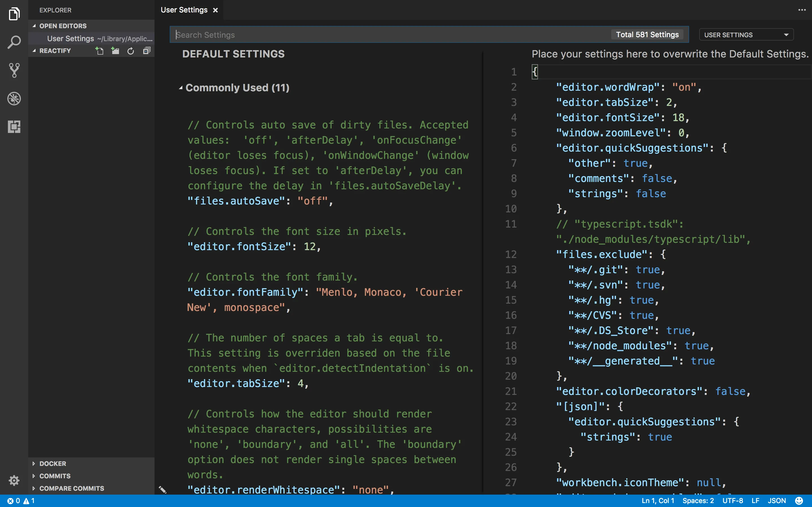Collapse all folders in REACTIFY explorer
Image resolution: width=812 pixels, height=507 pixels.
[147, 51]
